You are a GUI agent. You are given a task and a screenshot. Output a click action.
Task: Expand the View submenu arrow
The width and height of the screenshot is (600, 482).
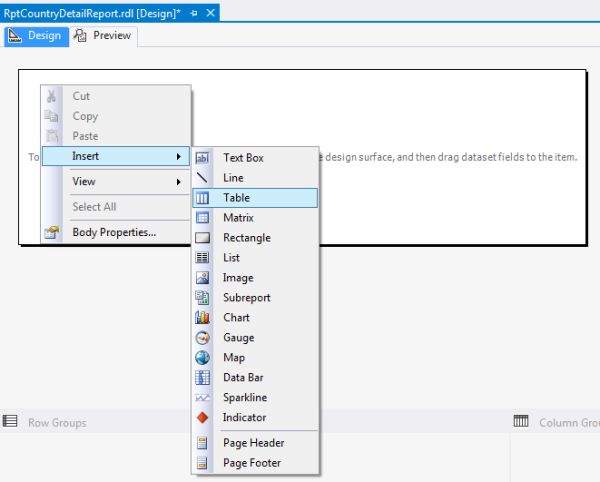point(178,182)
